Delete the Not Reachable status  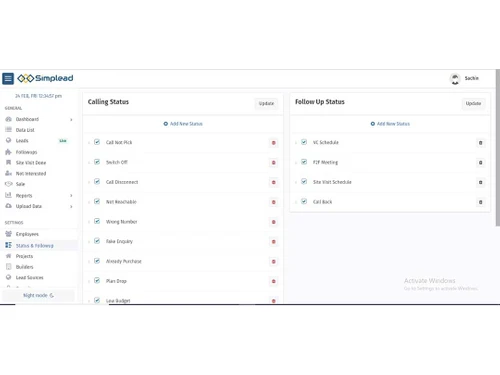click(274, 202)
